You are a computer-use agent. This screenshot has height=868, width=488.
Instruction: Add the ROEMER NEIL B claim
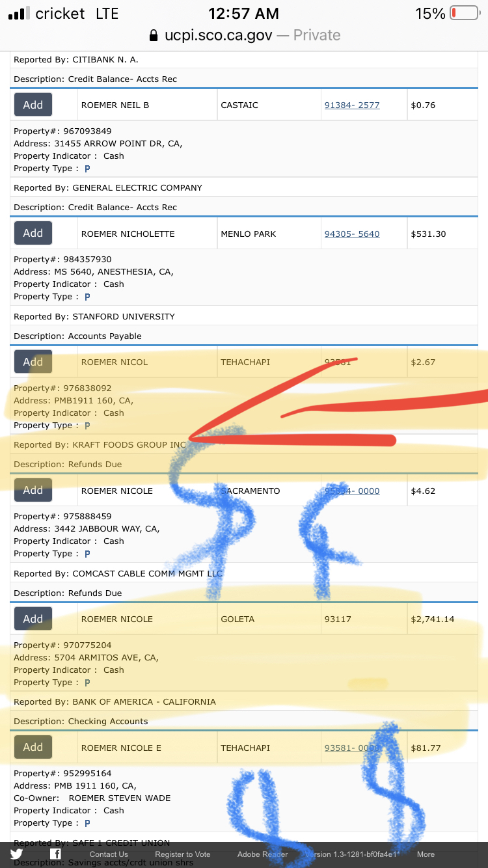33,105
